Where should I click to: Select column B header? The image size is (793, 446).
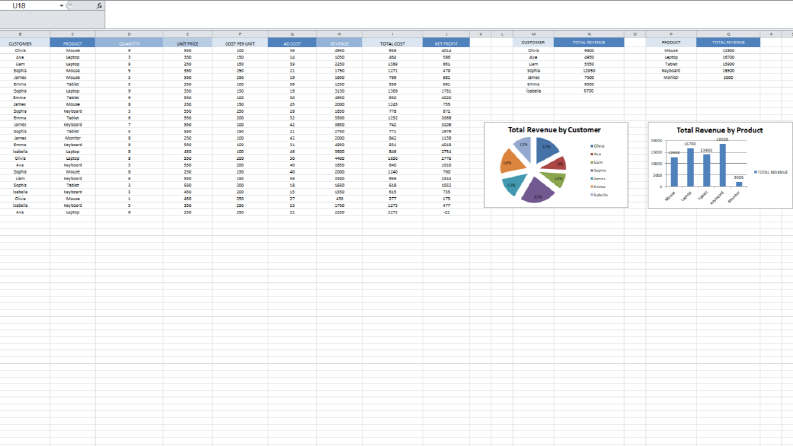pyautogui.click(x=20, y=34)
